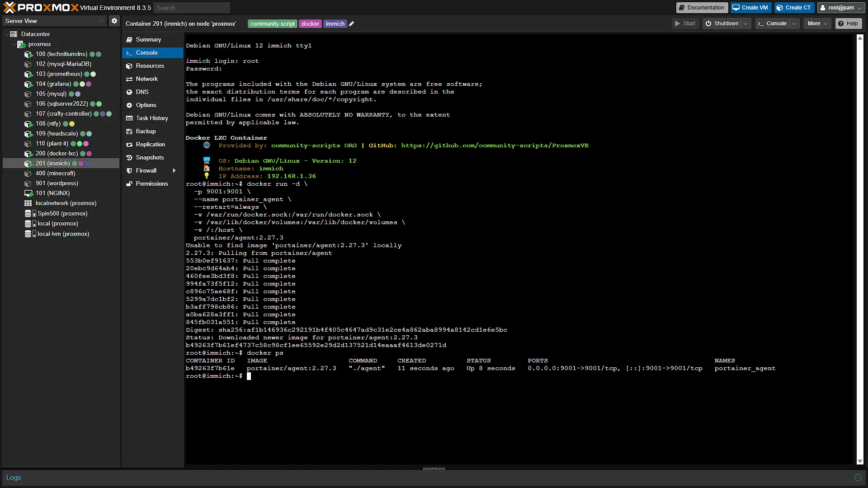
Task: Click the Create VM button
Action: (x=750, y=8)
